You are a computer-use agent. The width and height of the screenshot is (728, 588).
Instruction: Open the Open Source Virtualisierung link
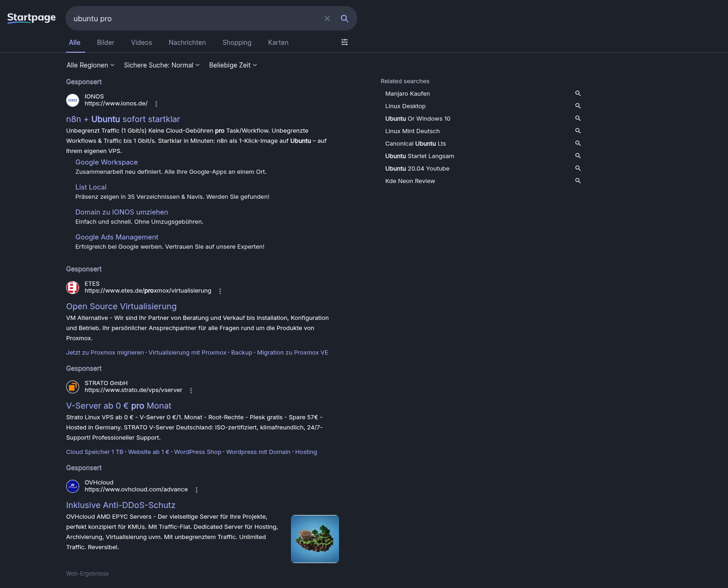coord(121,306)
